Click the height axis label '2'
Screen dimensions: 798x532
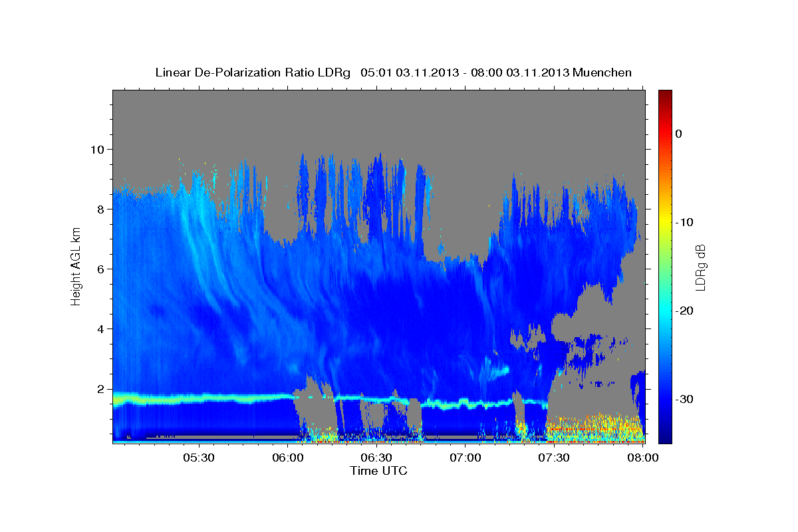tap(102, 389)
